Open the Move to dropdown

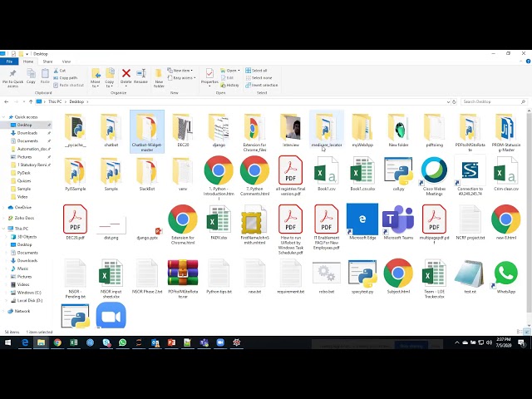point(96,78)
